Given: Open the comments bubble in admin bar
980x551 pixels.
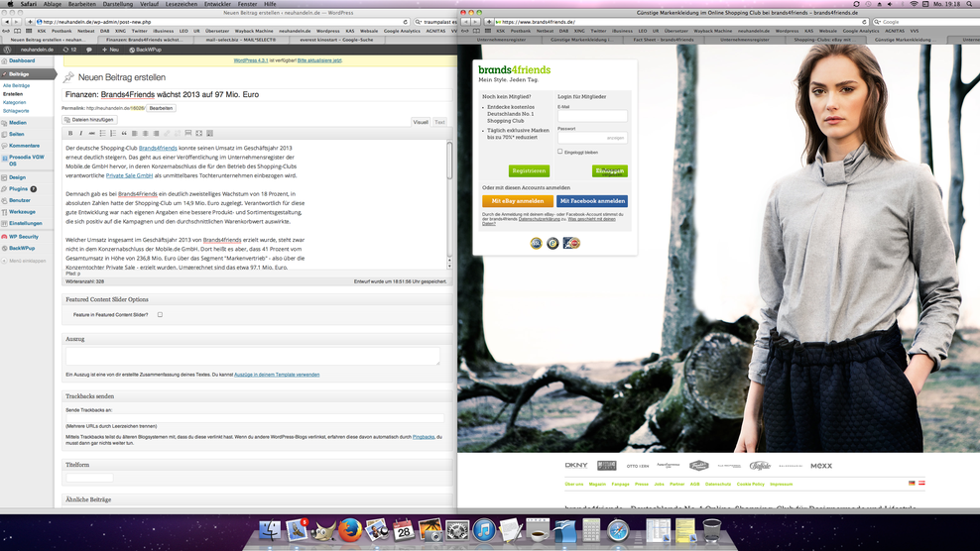Looking at the screenshot, I should click(88, 50).
